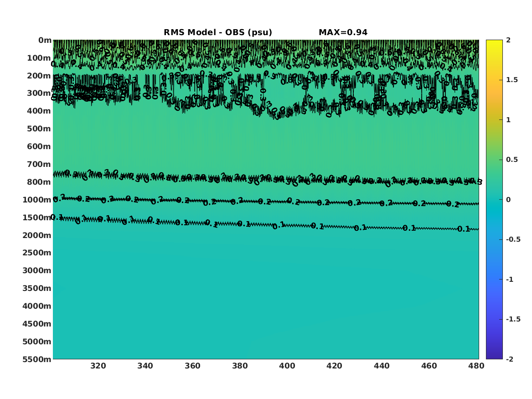
Task: Click the colorbar tick label '-2' at bottom
Action: point(510,359)
